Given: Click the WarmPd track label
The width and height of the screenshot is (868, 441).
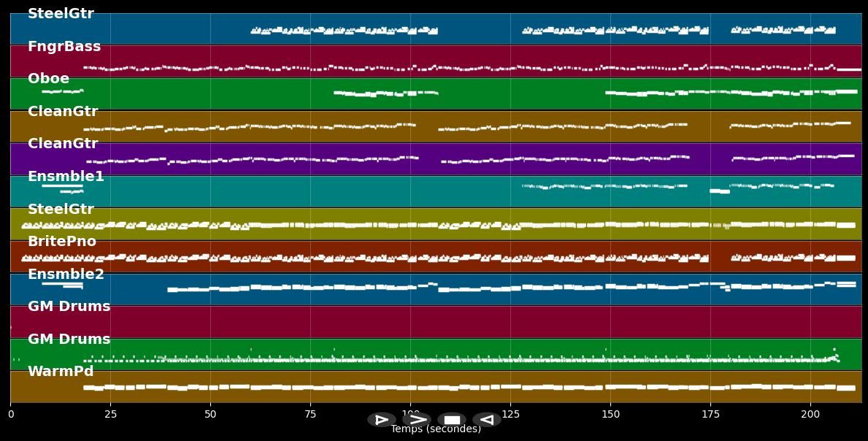Looking at the screenshot, I should [x=61, y=372].
